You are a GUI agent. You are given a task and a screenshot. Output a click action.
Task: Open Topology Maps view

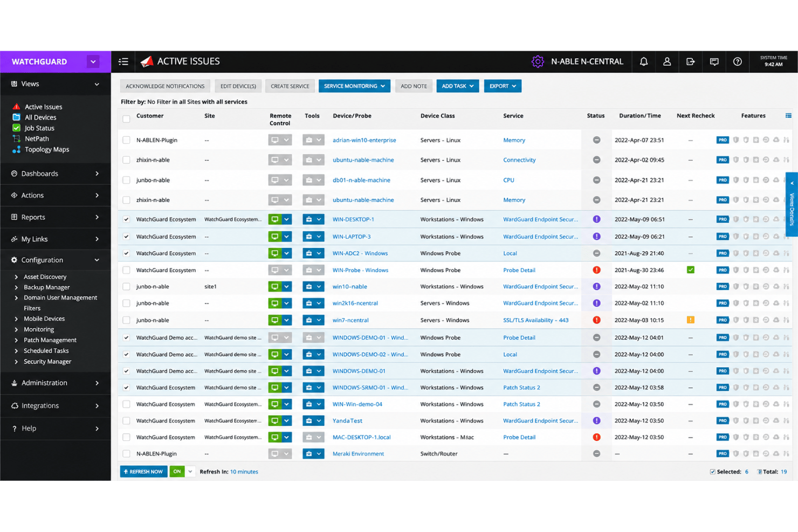pos(46,149)
